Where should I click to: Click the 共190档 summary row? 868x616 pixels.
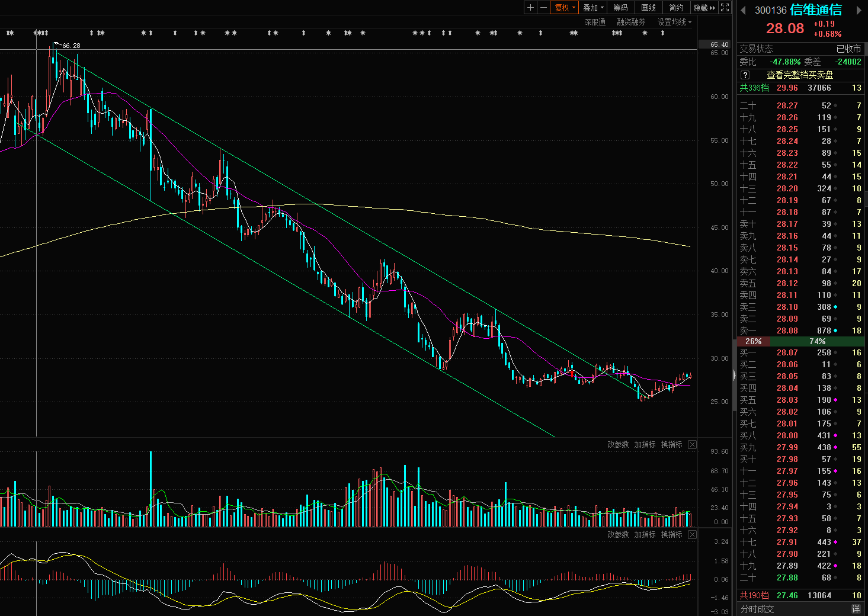click(x=800, y=595)
